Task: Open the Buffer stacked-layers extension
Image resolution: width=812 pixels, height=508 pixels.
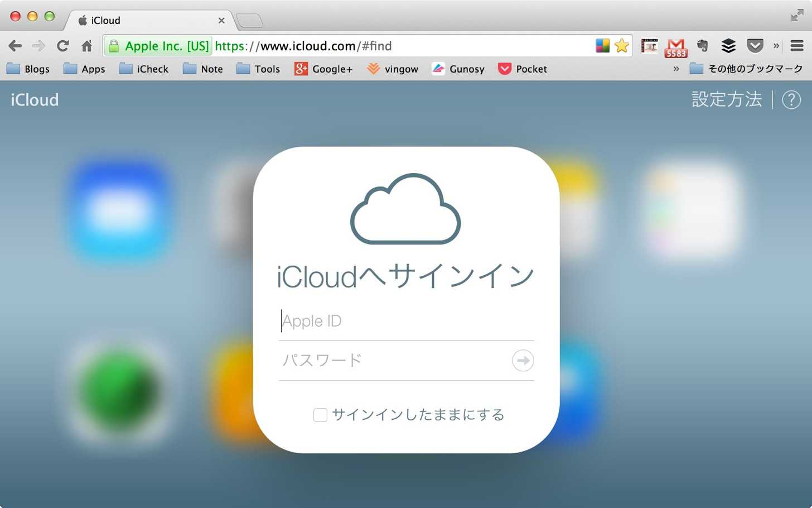Action: (728, 46)
